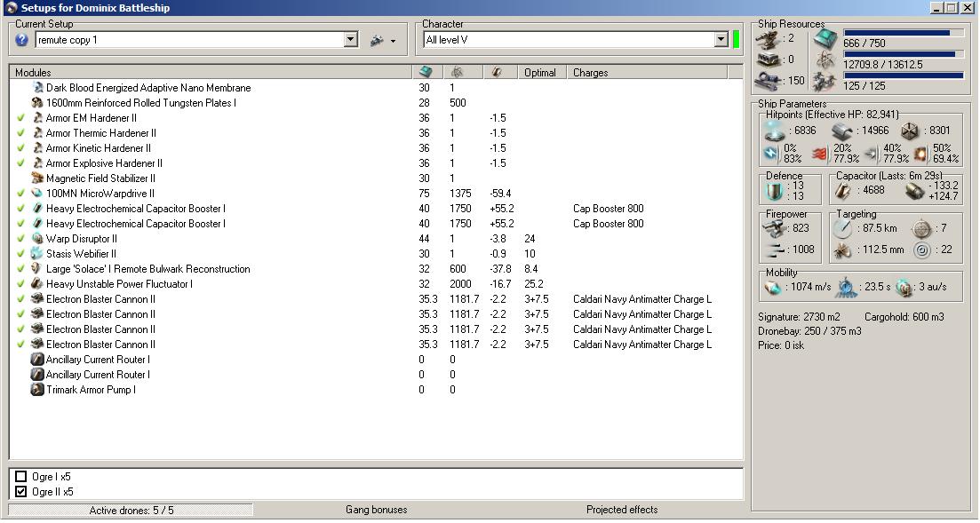Toggle active checkmark on Armor Thermic Hardener II
This screenshot has width=980, height=523.
point(20,133)
